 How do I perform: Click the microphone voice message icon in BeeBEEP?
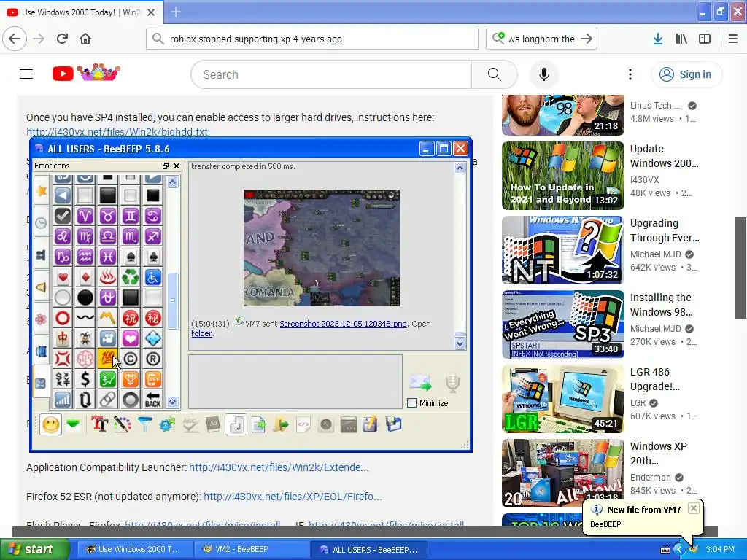[452, 382]
